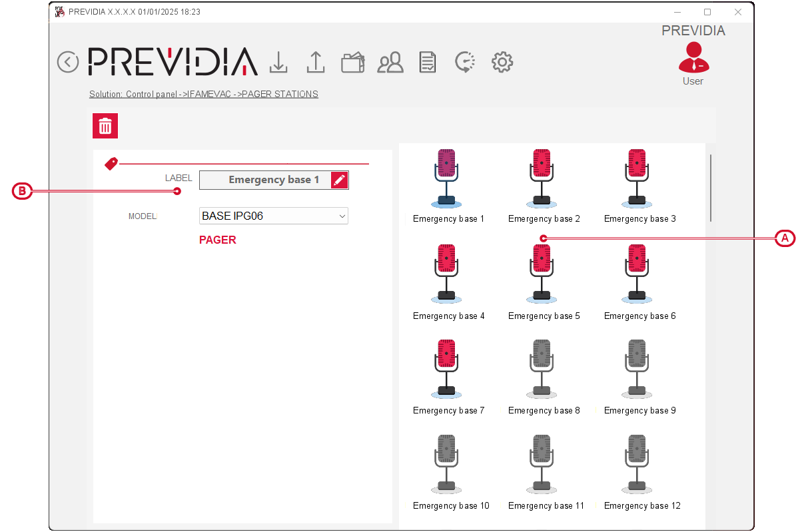Open the project folder icon
The height and width of the screenshot is (532, 812).
coord(353,63)
